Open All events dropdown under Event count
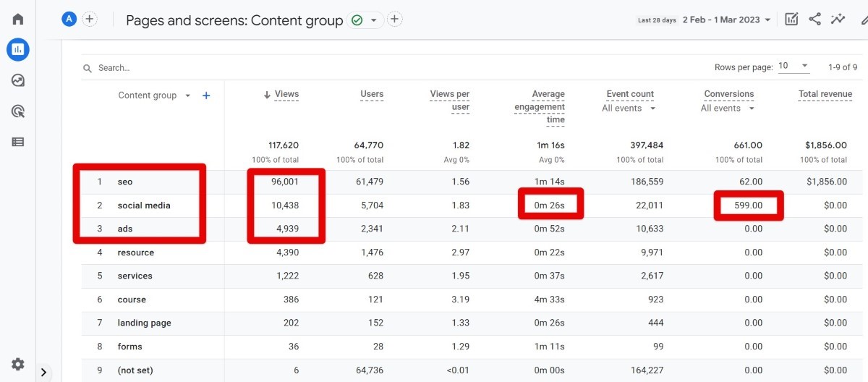 [x=629, y=109]
